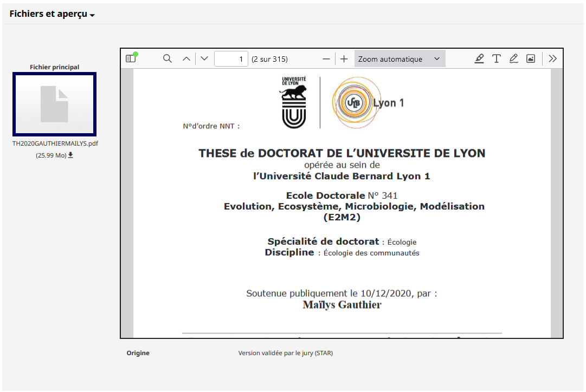Select the Fichier principal thumbnail

(x=55, y=104)
